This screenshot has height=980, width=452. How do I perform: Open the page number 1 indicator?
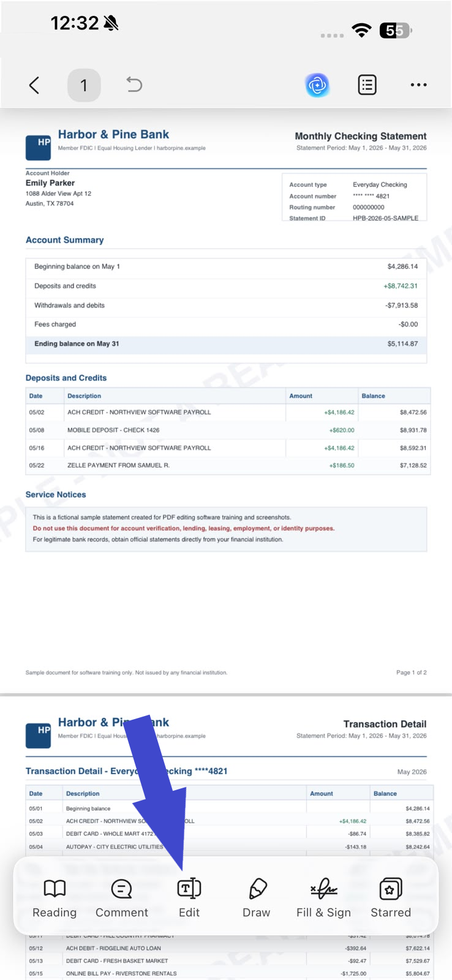coord(84,85)
